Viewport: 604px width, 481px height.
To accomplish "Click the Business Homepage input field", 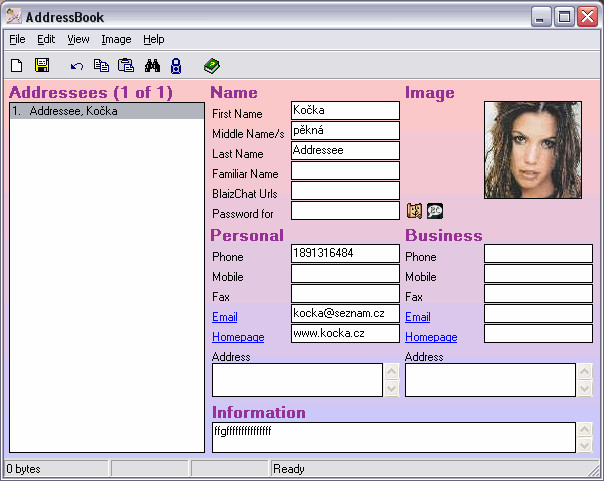I will (x=538, y=334).
